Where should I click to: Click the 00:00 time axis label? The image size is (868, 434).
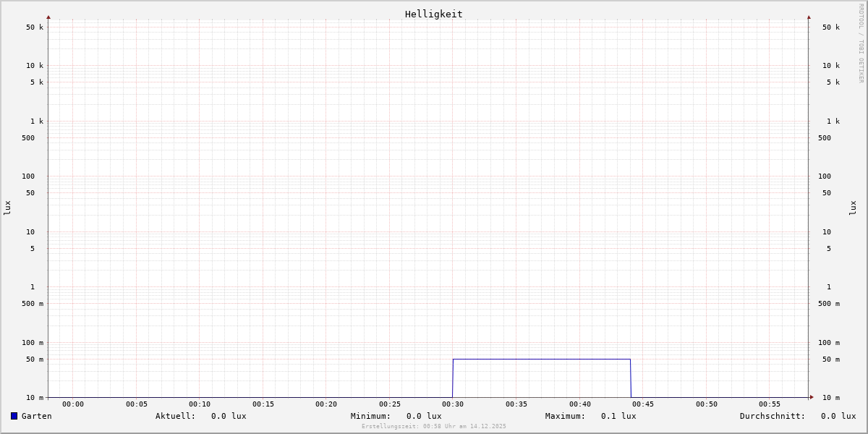(73, 404)
